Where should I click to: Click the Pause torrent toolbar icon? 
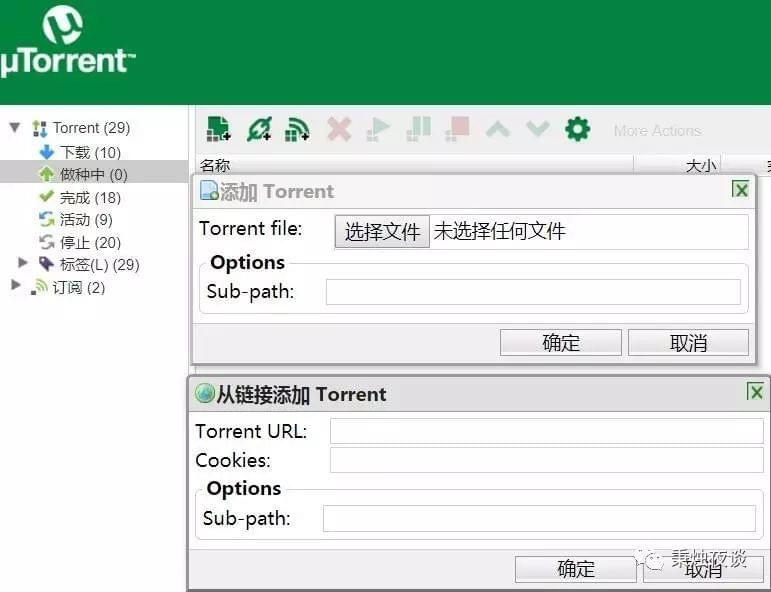pos(419,129)
